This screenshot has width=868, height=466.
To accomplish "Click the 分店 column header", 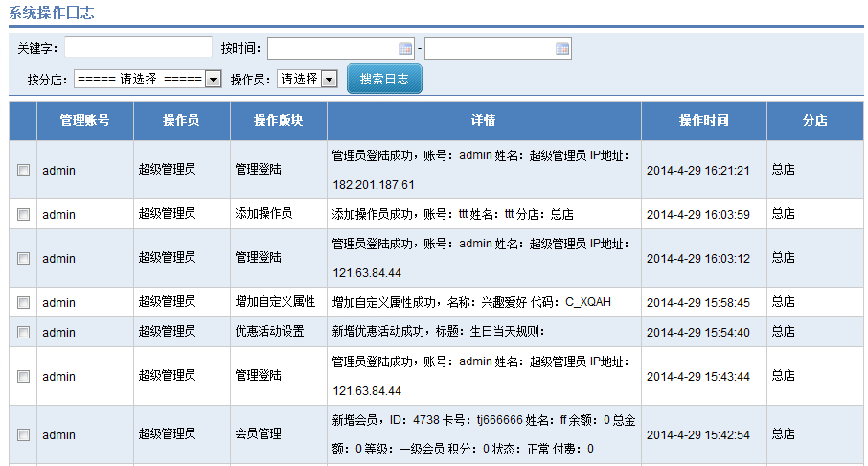I will pos(814,121).
